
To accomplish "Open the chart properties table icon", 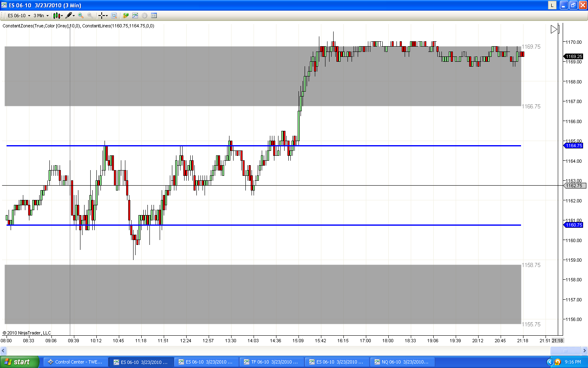I will 154,16.
